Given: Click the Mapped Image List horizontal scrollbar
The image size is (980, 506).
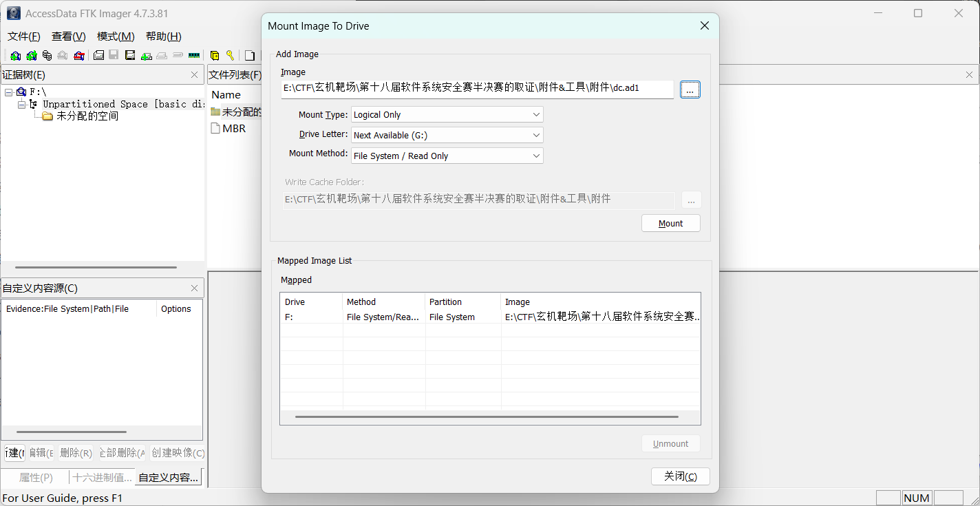Looking at the screenshot, I should tap(487, 417).
